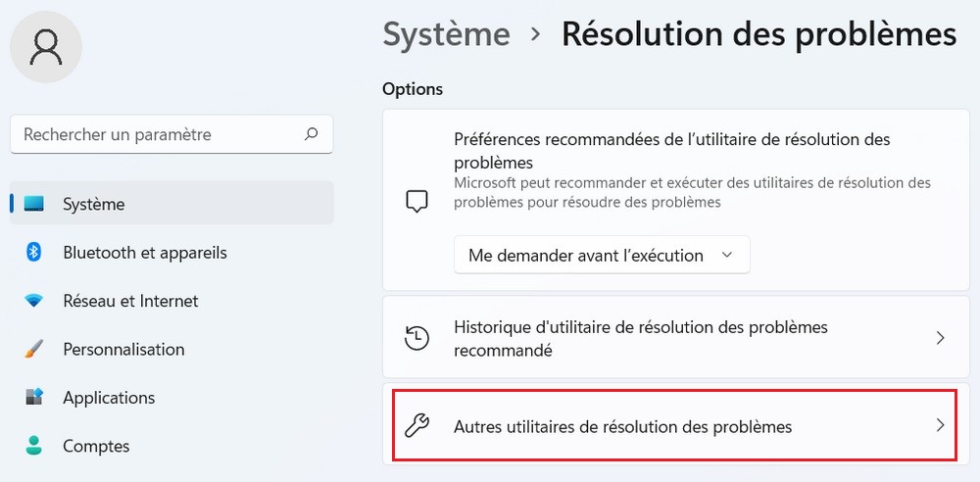Open the 'Me demander avant l'exécution' dropdown
Image resolution: width=980 pixels, height=482 pixels.
(602, 255)
